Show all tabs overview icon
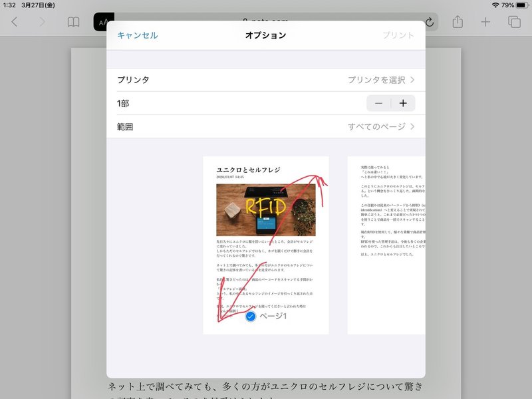Image resolution: width=532 pixels, height=399 pixels. coord(514,22)
